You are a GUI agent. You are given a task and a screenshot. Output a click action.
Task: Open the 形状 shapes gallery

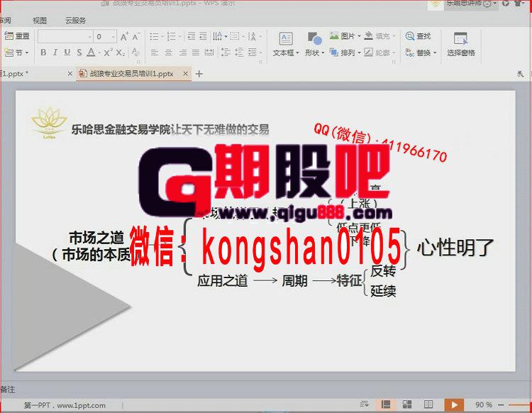click(x=314, y=44)
